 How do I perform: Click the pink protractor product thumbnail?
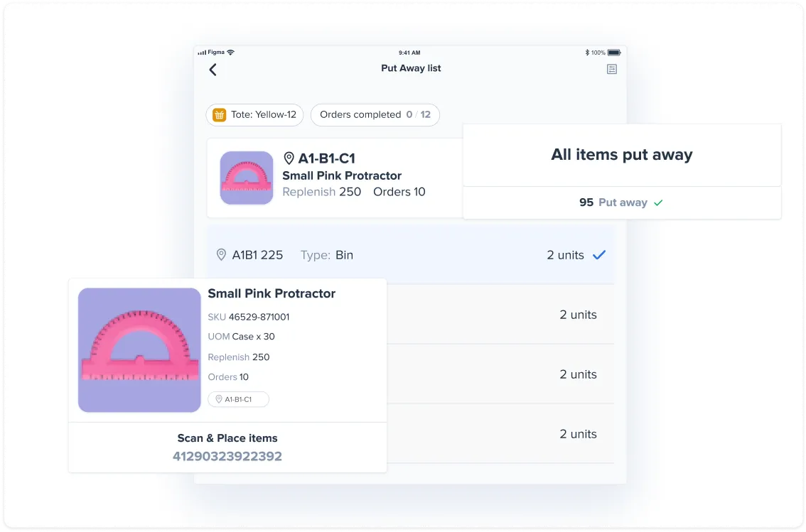[x=139, y=349]
